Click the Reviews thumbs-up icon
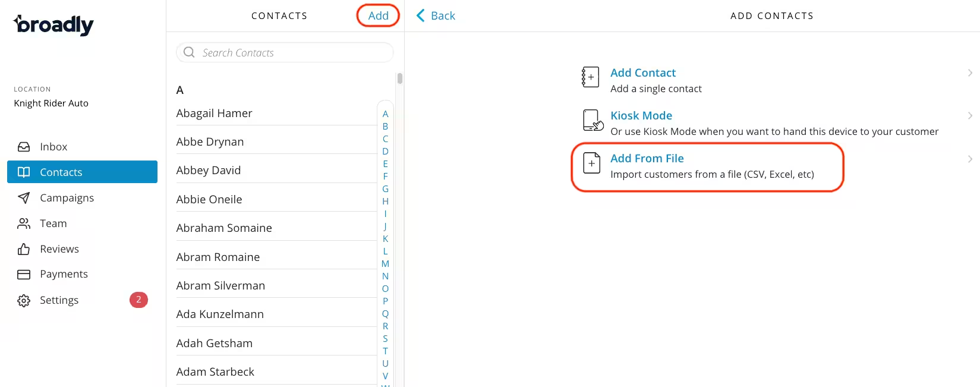The width and height of the screenshot is (980, 387). point(24,249)
